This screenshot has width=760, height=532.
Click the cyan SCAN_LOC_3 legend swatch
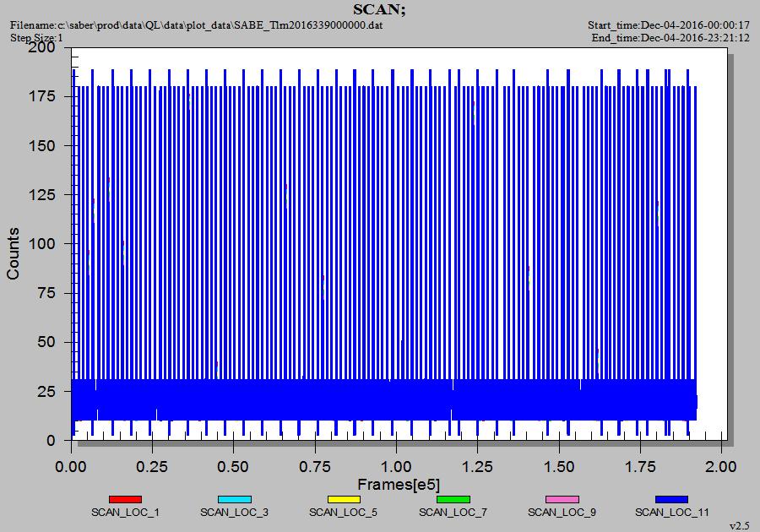[235, 500]
